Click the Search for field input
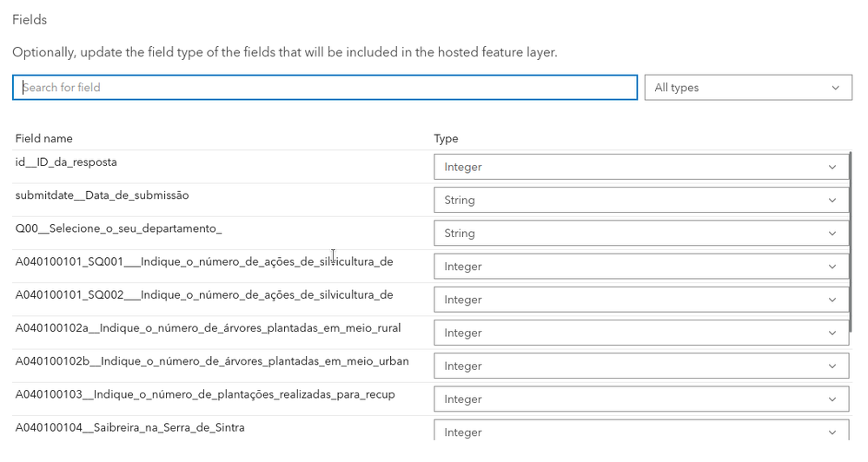 coord(325,88)
